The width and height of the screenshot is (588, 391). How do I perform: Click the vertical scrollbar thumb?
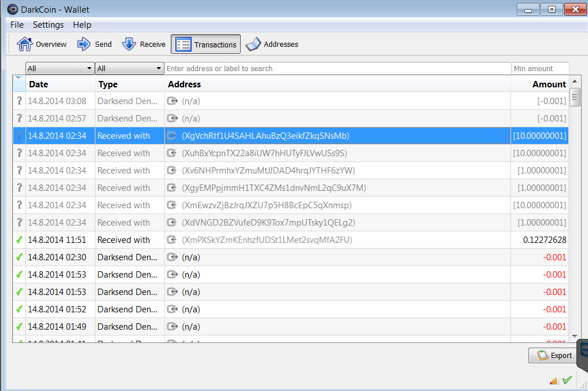click(x=575, y=98)
